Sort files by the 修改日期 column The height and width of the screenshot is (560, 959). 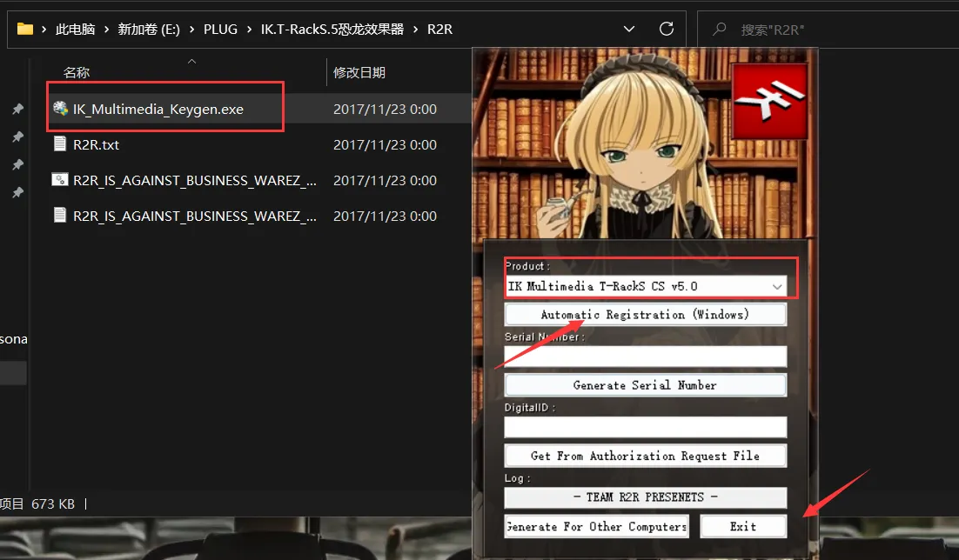point(359,73)
